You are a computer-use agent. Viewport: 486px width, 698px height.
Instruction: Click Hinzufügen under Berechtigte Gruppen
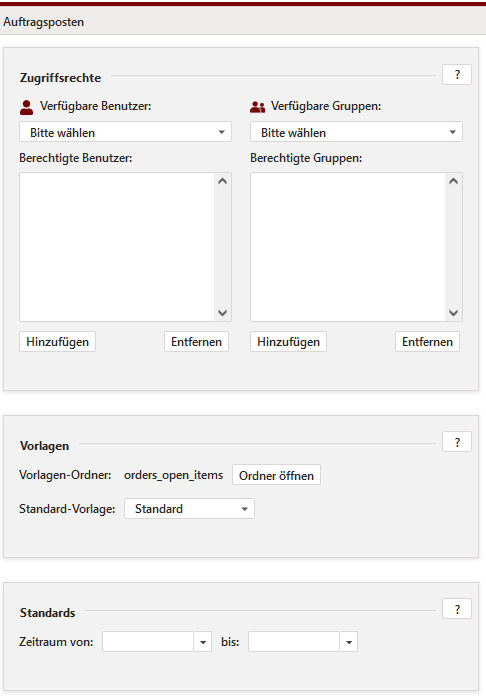click(288, 342)
